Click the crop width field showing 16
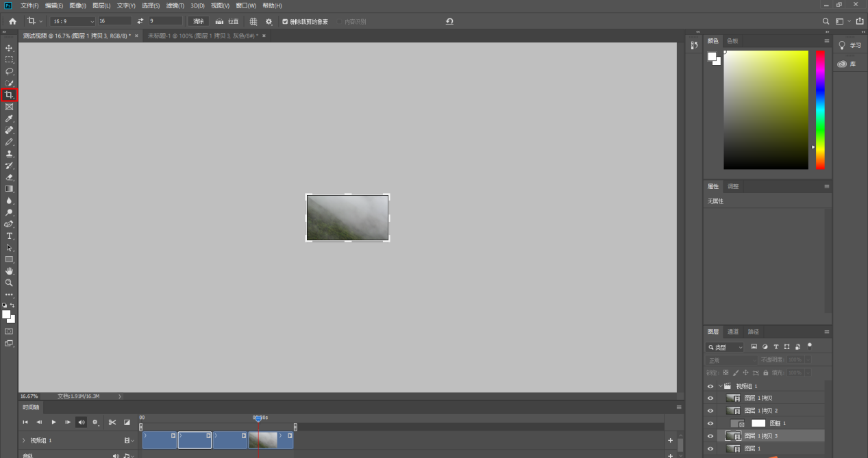 [x=114, y=21]
